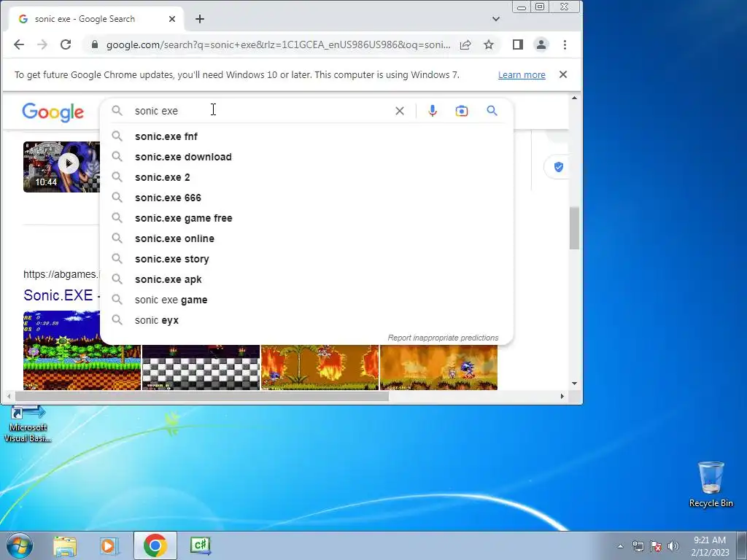Open the volume speaker icon

point(673,546)
